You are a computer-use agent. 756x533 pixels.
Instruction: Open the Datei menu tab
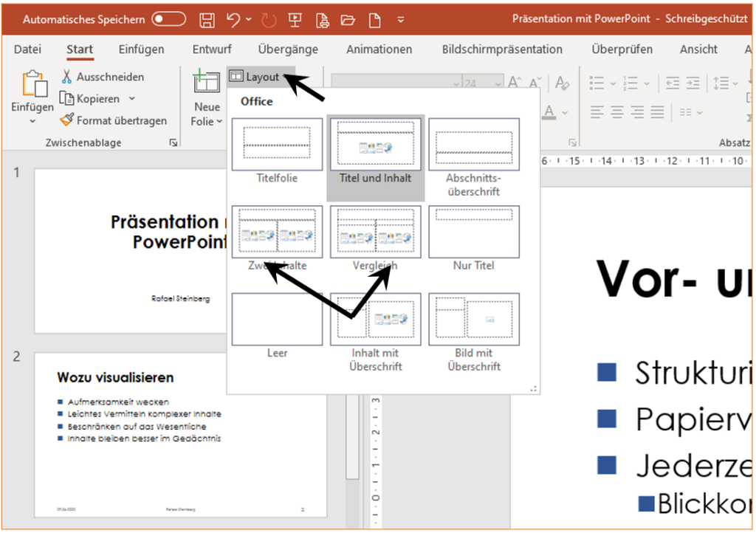pos(27,49)
